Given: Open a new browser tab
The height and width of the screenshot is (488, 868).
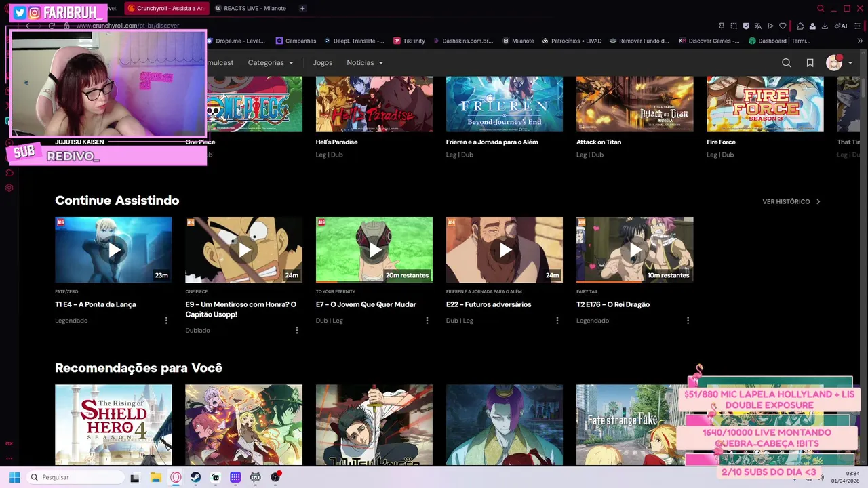Looking at the screenshot, I should point(302,8).
